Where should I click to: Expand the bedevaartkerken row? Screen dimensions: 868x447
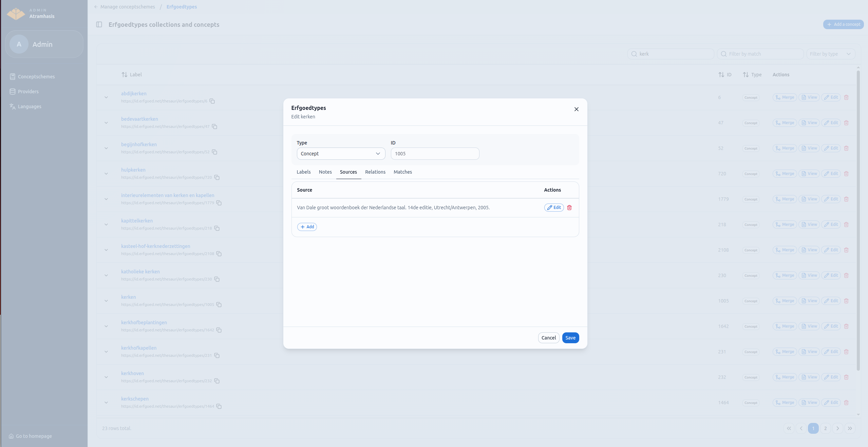click(x=106, y=123)
